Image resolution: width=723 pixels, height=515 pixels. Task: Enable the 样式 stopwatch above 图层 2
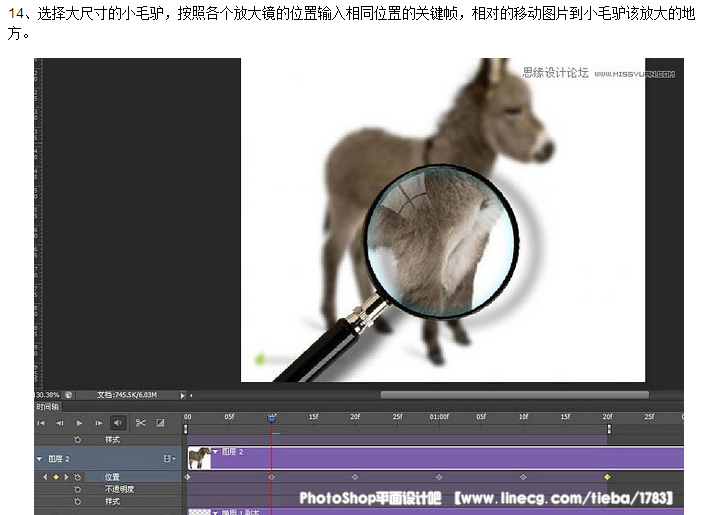point(77,440)
